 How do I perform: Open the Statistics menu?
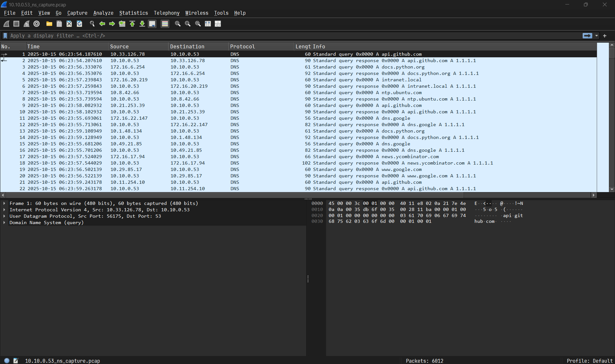[x=134, y=13]
